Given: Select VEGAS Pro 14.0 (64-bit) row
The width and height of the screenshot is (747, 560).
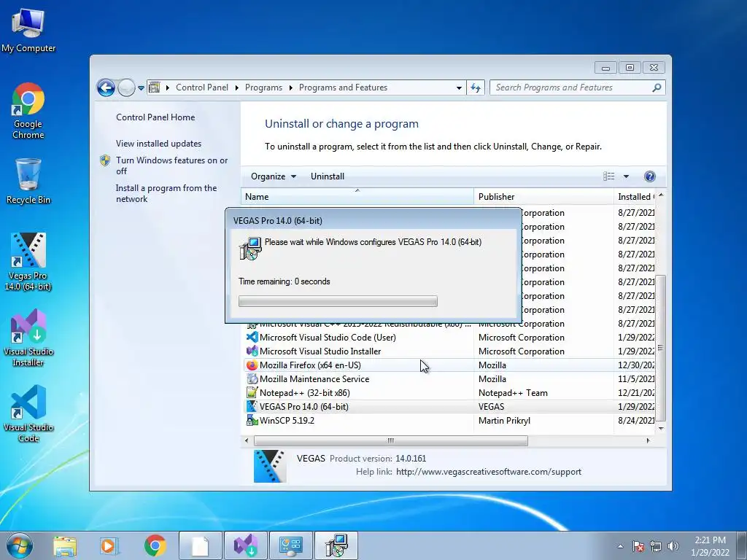Looking at the screenshot, I should (449, 407).
